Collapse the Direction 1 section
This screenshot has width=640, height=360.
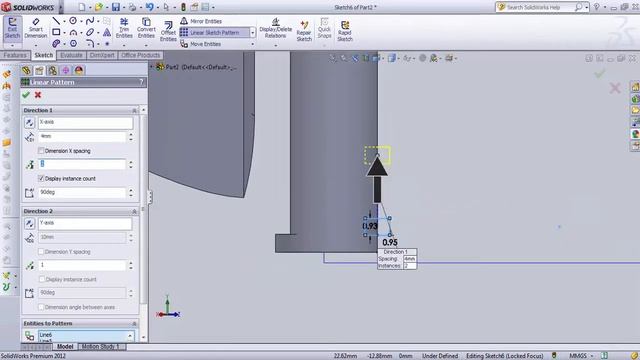(134, 111)
